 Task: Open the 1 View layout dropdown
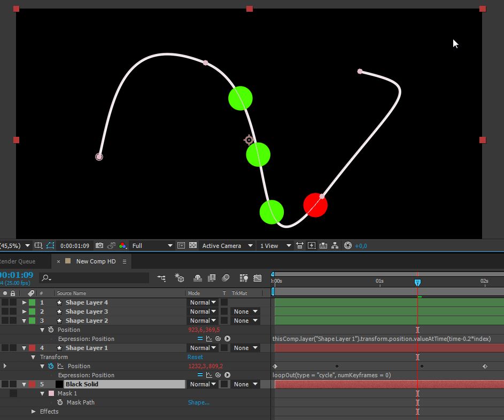(275, 245)
